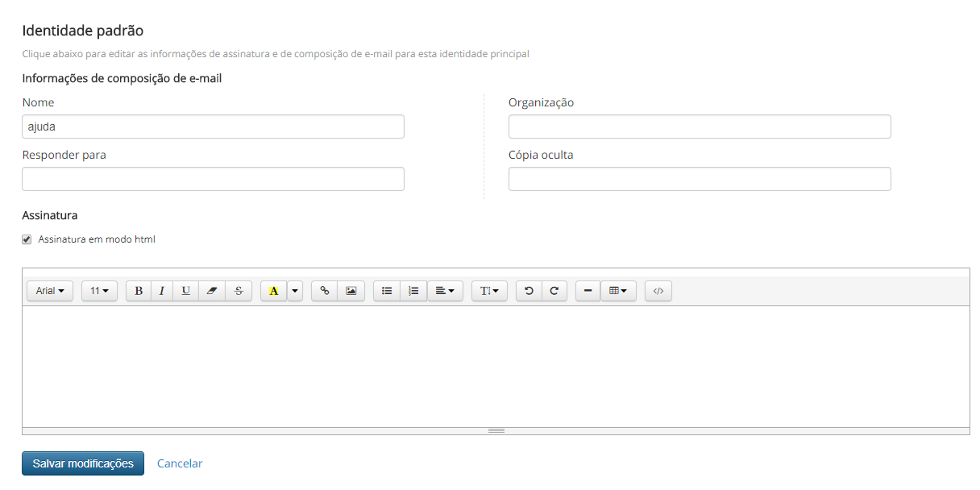Open the font size 11 dropdown
The width and height of the screenshot is (980, 490).
pyautogui.click(x=99, y=291)
